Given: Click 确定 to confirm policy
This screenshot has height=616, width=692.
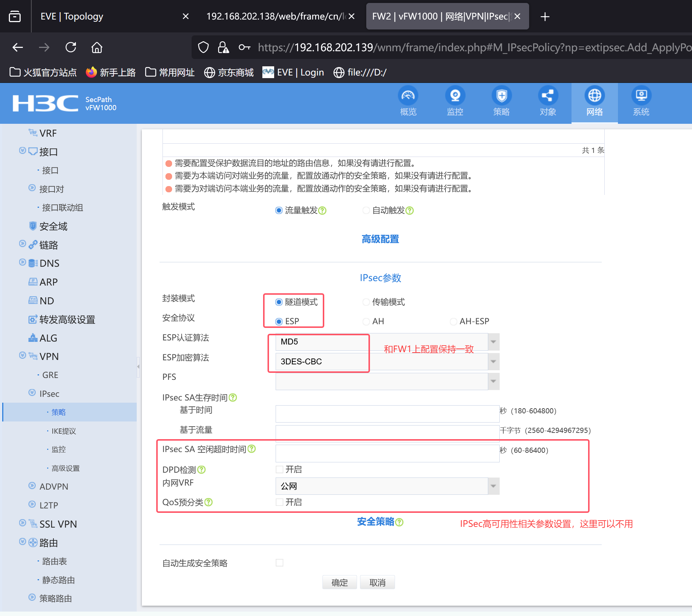Looking at the screenshot, I should coord(339,582).
